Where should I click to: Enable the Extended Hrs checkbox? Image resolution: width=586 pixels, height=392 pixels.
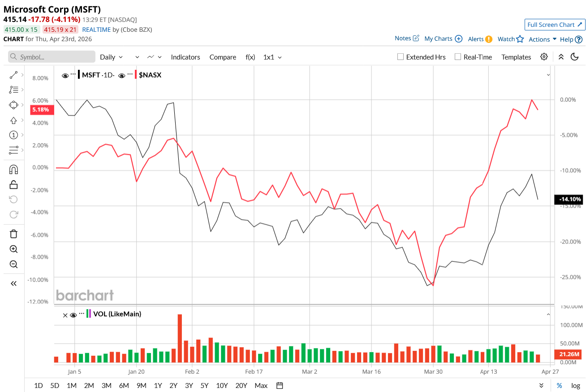[x=401, y=57]
